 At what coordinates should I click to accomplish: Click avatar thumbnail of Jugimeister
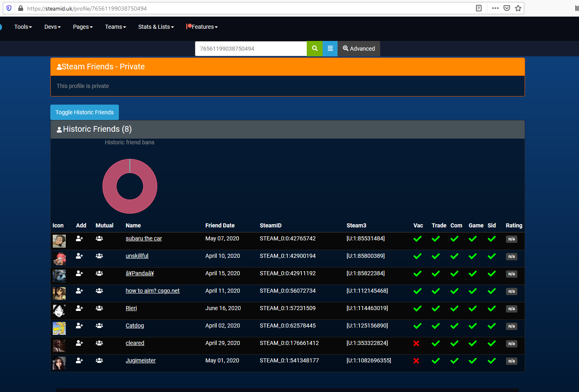point(59,363)
